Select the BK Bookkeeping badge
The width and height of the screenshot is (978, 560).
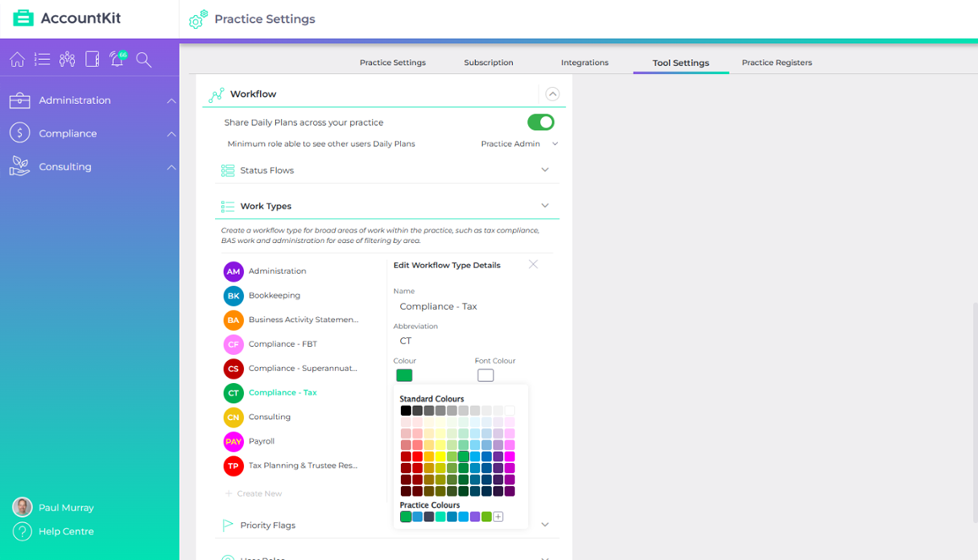pyautogui.click(x=233, y=295)
